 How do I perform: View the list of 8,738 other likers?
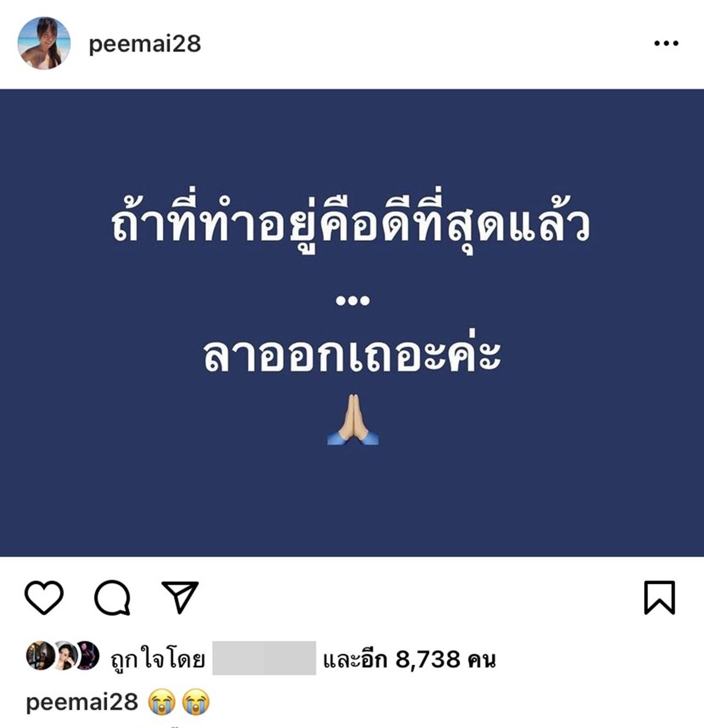[x=409, y=659]
